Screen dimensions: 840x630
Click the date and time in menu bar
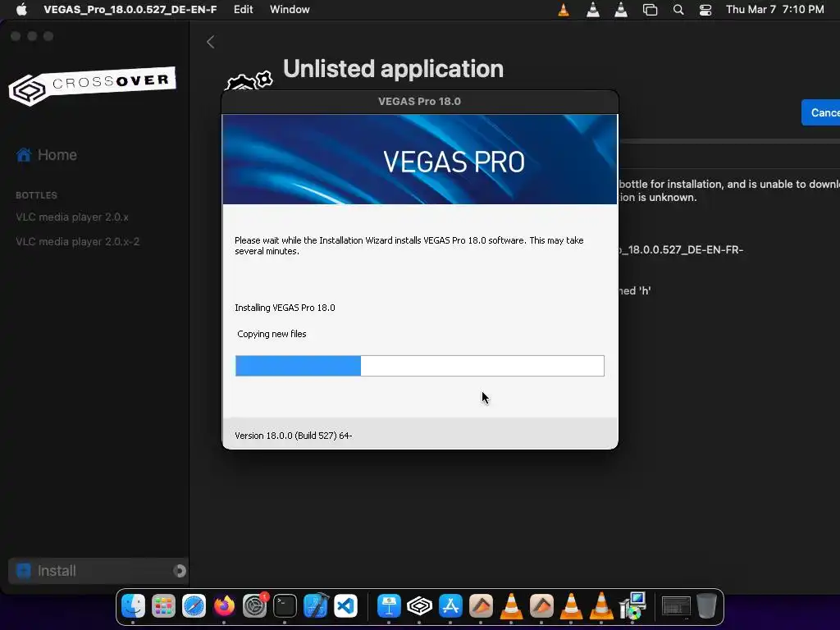click(774, 10)
